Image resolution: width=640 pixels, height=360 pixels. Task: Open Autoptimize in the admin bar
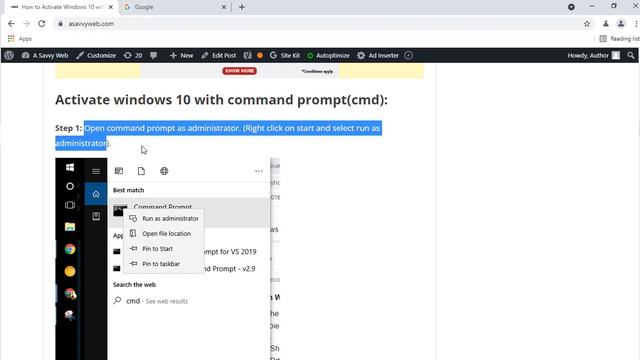328,56
